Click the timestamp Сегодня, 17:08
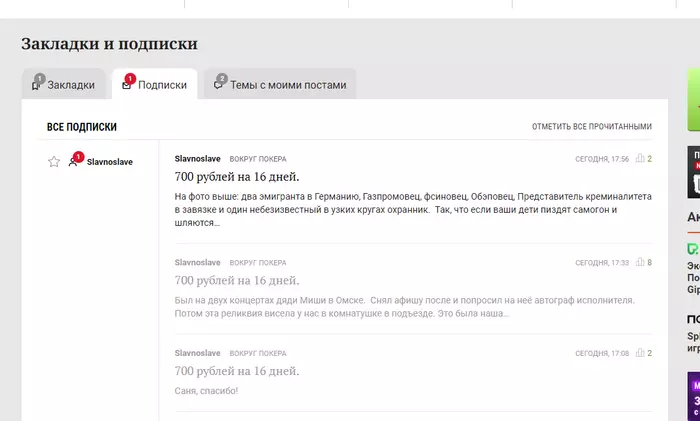This screenshot has width=700, height=421. pos(602,353)
